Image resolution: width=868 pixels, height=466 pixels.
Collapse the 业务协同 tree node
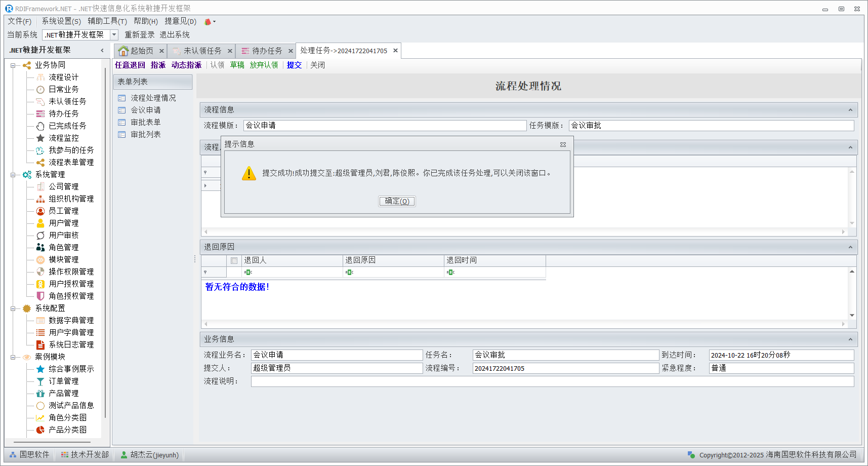click(13, 65)
